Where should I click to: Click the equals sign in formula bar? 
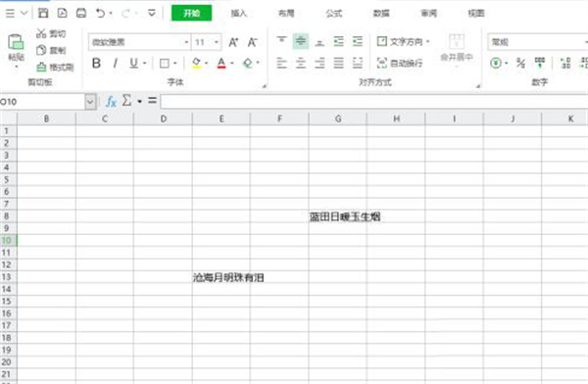(x=152, y=100)
